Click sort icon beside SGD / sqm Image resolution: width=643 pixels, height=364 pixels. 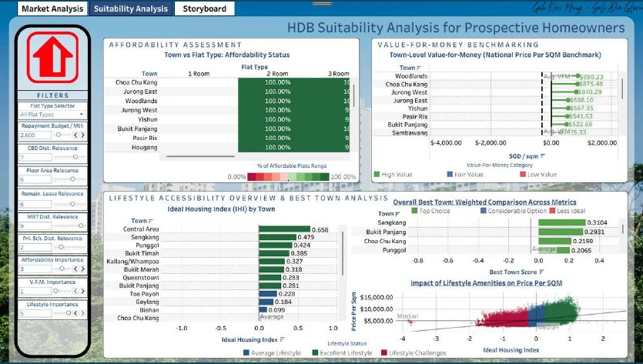point(543,156)
